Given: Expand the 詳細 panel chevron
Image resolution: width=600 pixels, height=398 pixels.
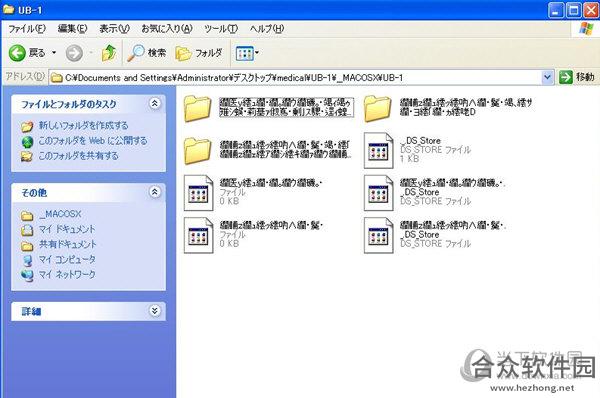Looking at the screenshot, I should [x=155, y=311].
